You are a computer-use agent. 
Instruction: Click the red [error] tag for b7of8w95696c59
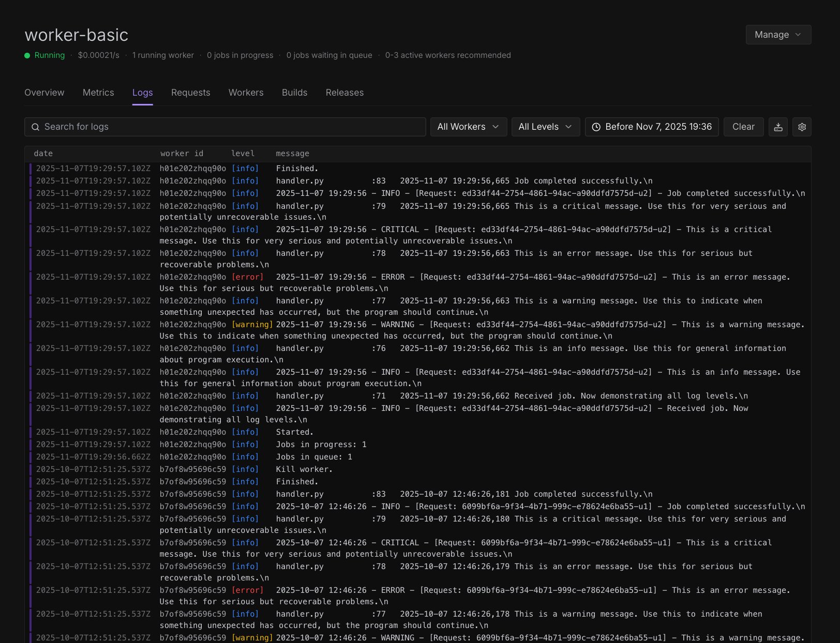coord(248,590)
